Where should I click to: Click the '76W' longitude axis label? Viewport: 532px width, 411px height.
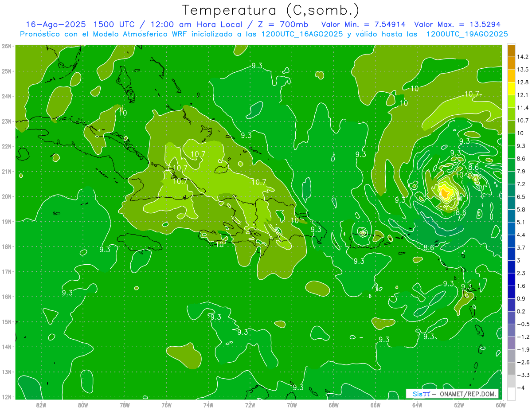(x=166, y=404)
